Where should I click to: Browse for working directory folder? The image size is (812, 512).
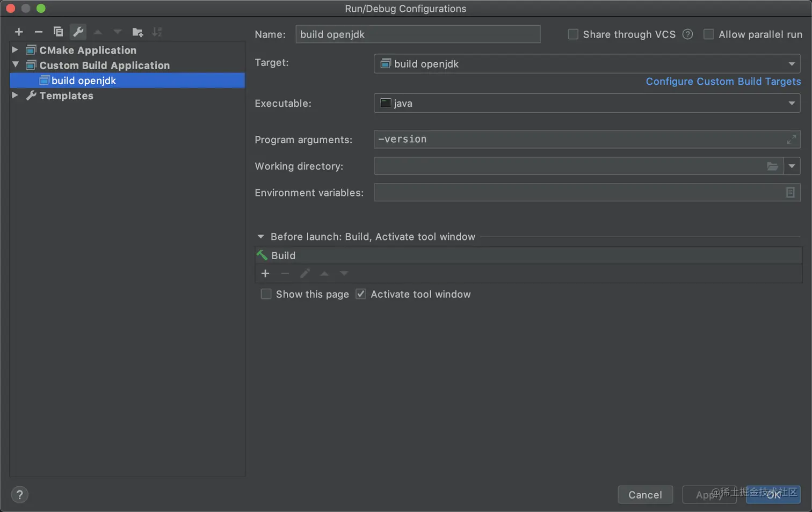(x=772, y=166)
